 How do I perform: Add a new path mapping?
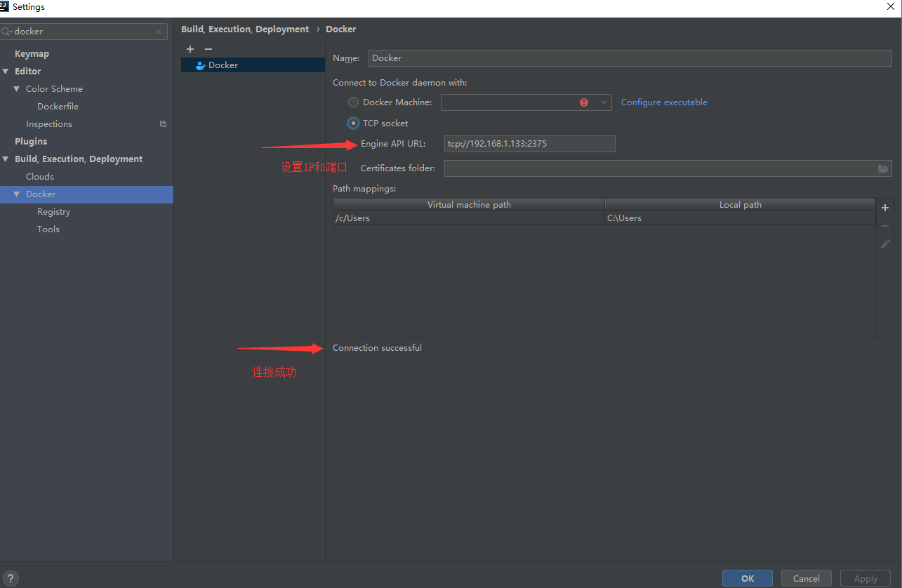point(885,208)
